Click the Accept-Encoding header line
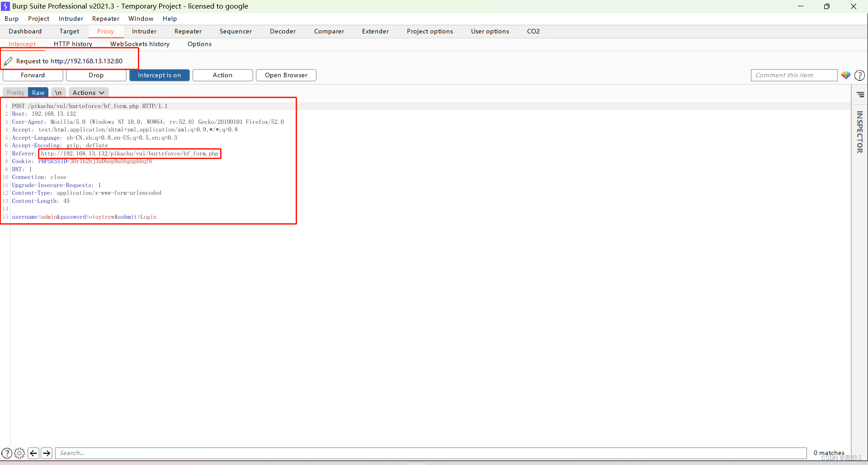The image size is (868, 465). [60, 146]
